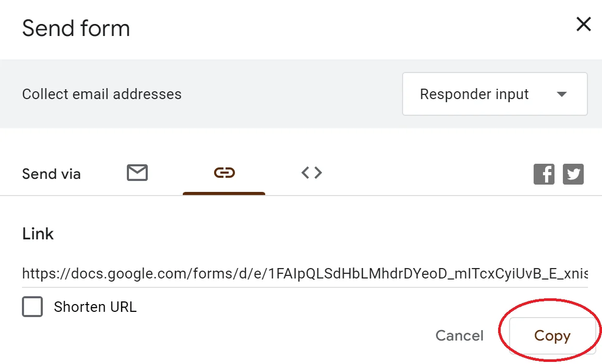Copy the form link
Screen dimensions: 602x364
click(x=552, y=336)
